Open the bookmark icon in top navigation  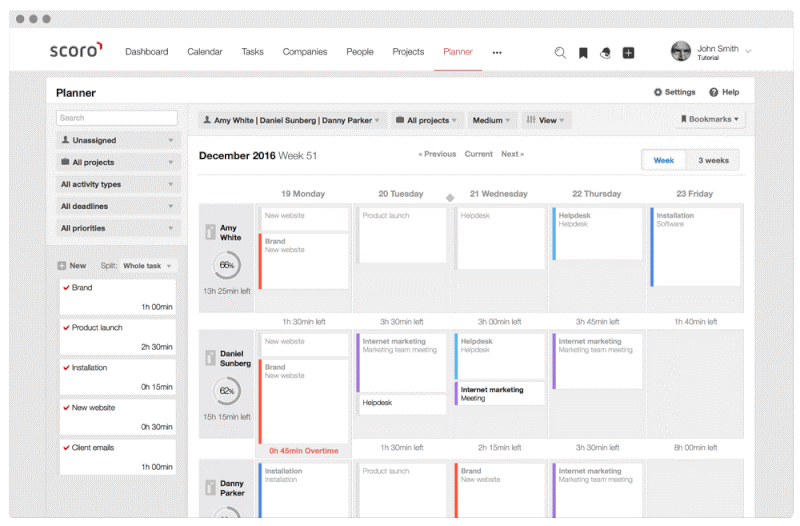pyautogui.click(x=583, y=53)
